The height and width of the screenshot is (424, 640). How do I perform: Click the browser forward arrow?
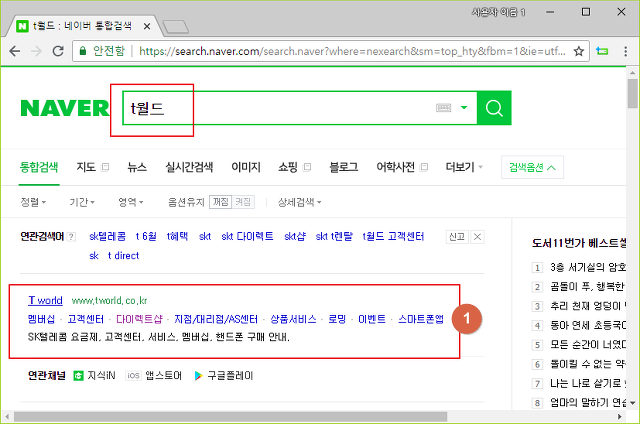36,51
